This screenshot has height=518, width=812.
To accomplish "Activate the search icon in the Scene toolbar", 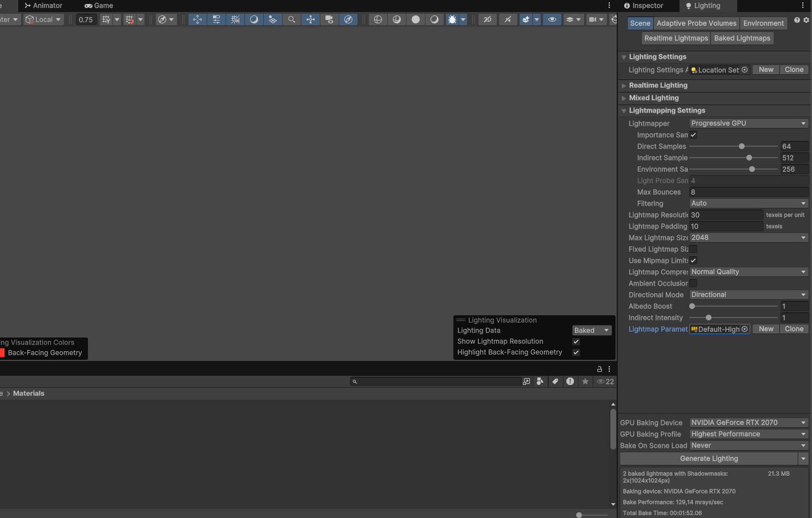I will [x=291, y=19].
